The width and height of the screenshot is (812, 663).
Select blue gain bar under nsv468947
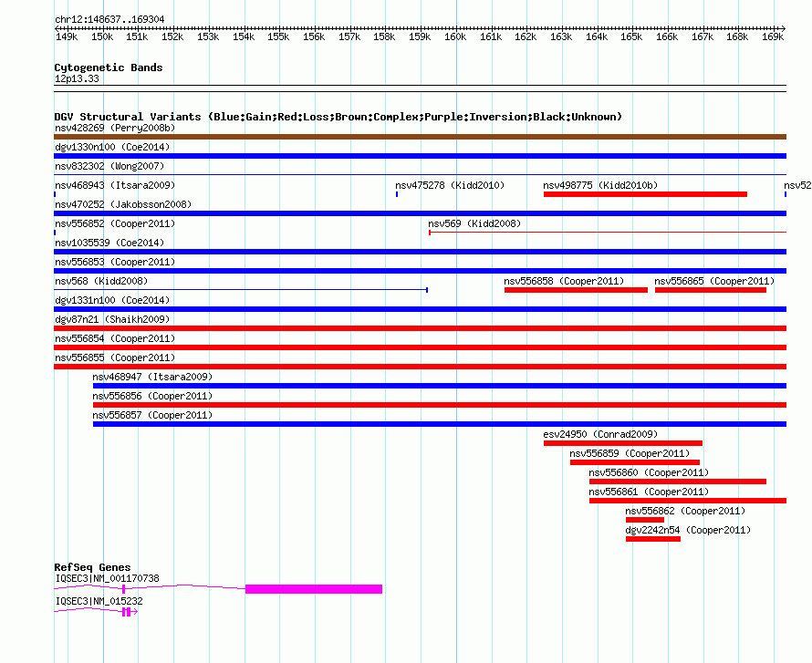tap(440, 386)
